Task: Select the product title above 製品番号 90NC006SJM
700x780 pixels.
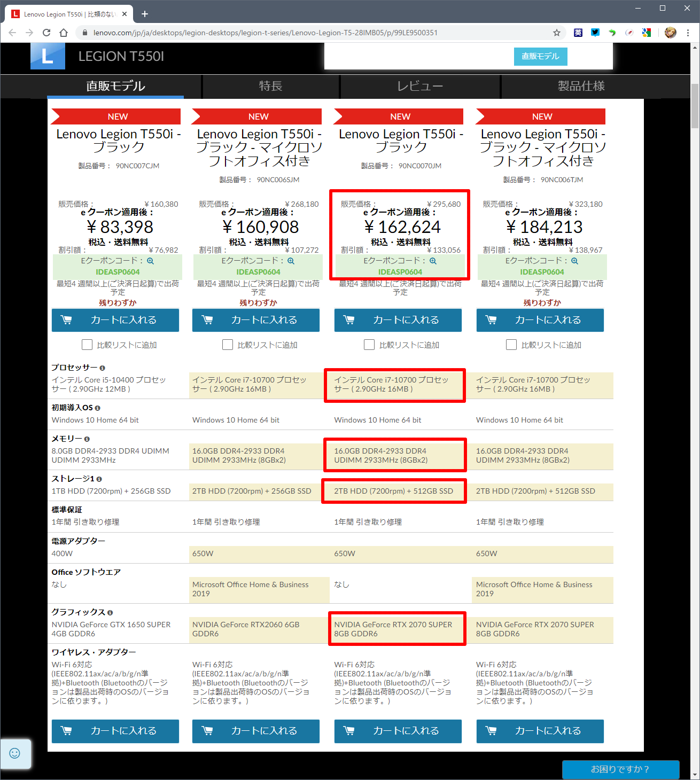Action: 259,147
